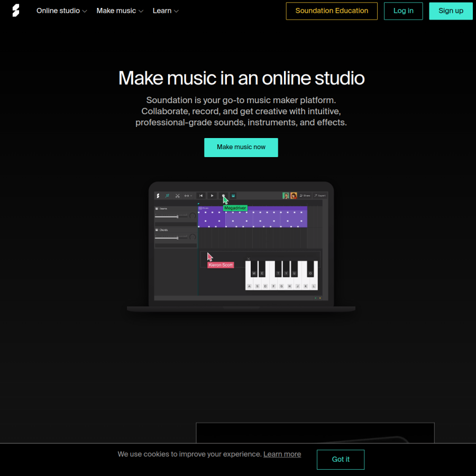Viewport: 476px width, 476px height.
Task: Expand the Learn menu
Action: click(x=166, y=11)
